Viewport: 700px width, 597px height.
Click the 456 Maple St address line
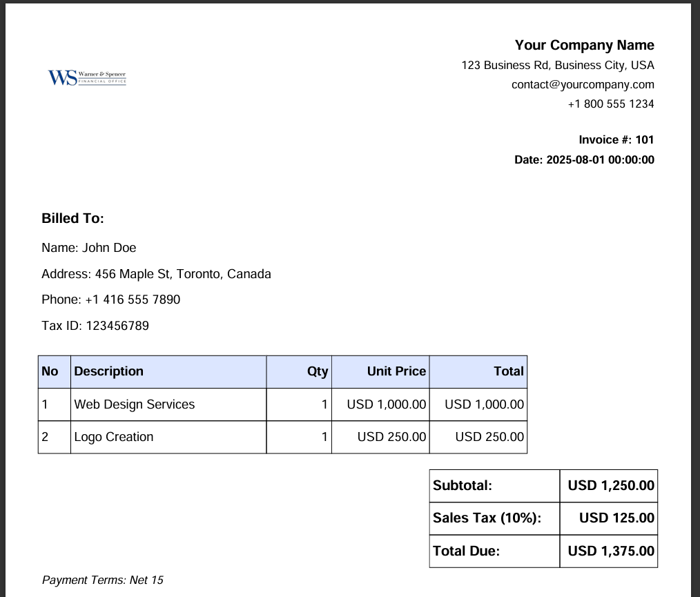click(x=156, y=274)
